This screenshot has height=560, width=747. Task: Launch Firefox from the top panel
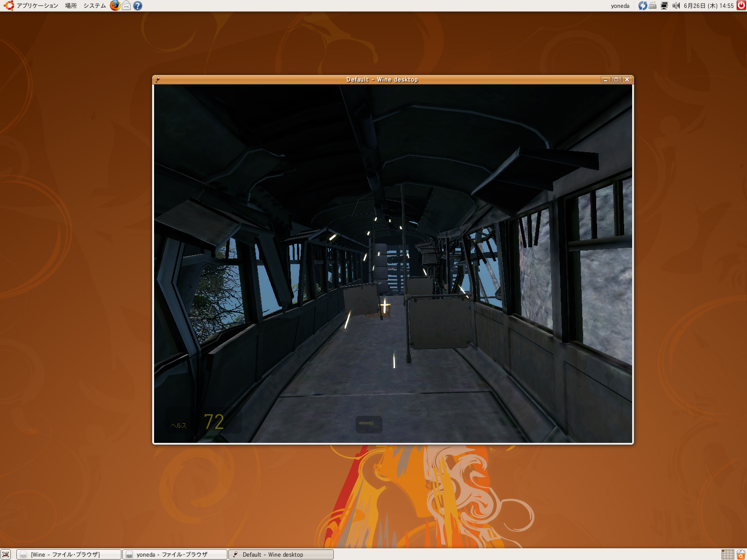(115, 6)
